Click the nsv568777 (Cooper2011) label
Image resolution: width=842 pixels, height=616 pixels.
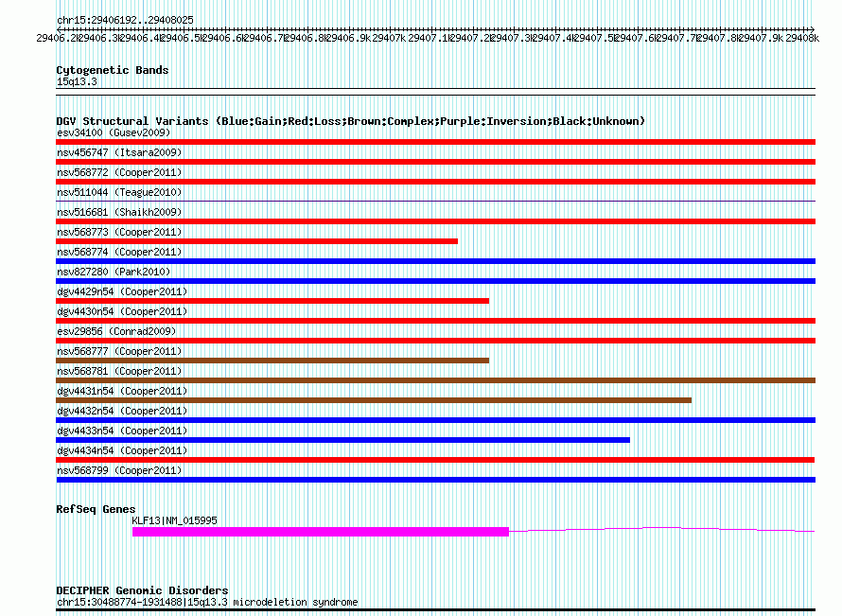point(119,351)
